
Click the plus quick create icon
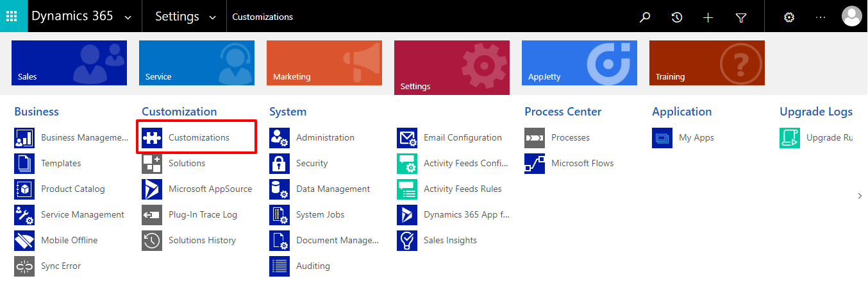coord(708,17)
